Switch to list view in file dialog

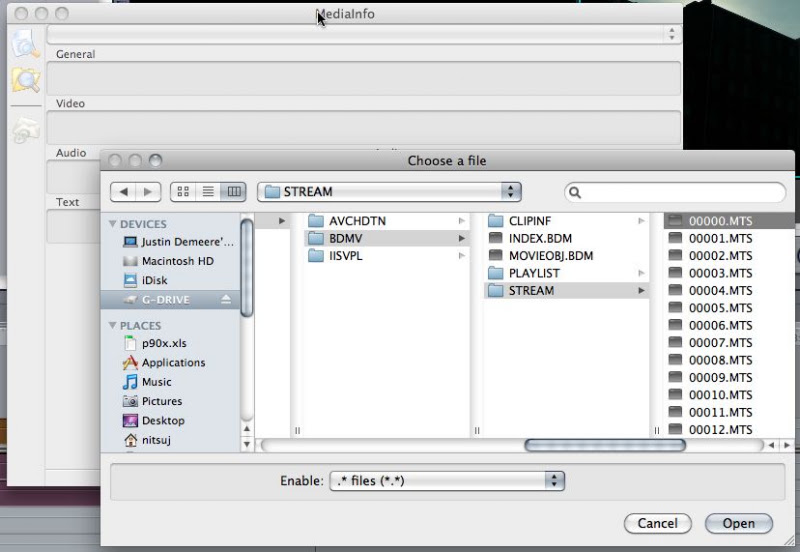click(x=208, y=192)
